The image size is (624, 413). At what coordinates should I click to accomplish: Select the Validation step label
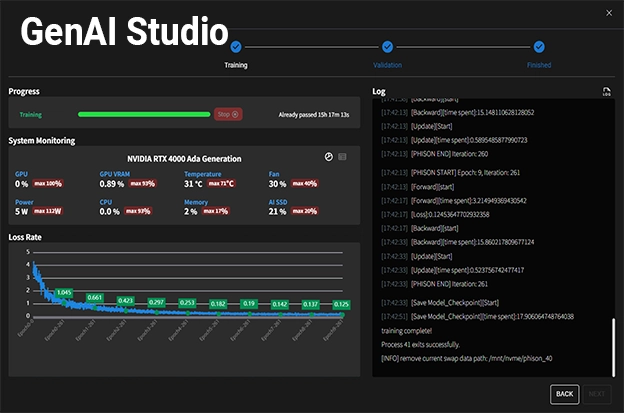387,65
